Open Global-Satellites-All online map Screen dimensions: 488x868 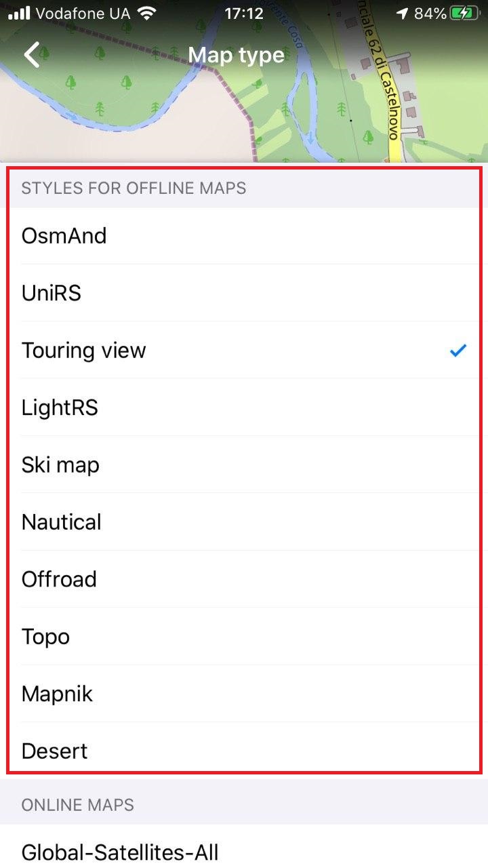tap(244, 851)
